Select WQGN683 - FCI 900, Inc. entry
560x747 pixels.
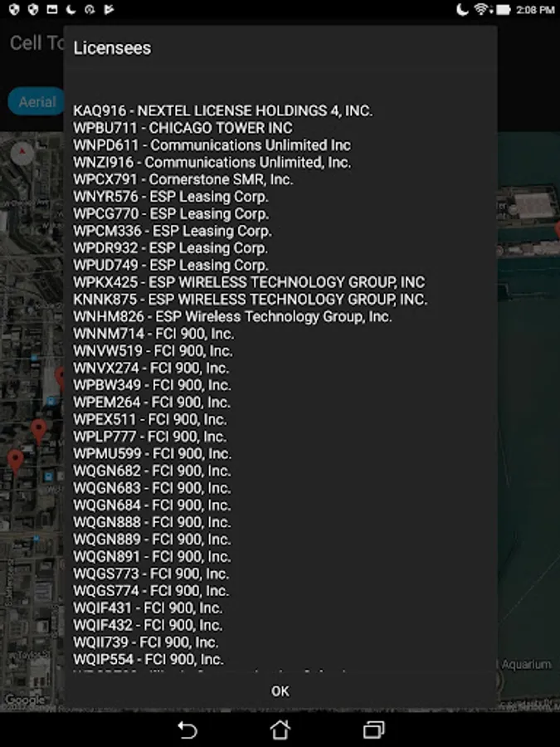pos(153,488)
